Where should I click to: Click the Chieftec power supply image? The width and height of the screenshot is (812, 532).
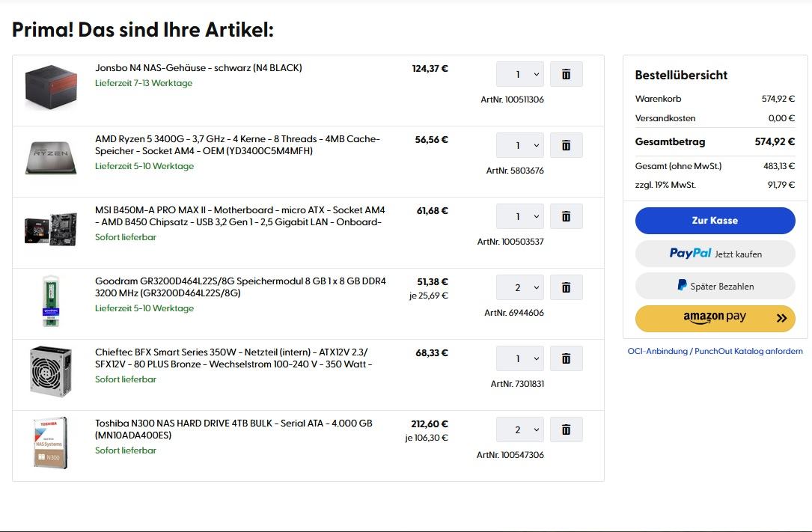pos(51,371)
